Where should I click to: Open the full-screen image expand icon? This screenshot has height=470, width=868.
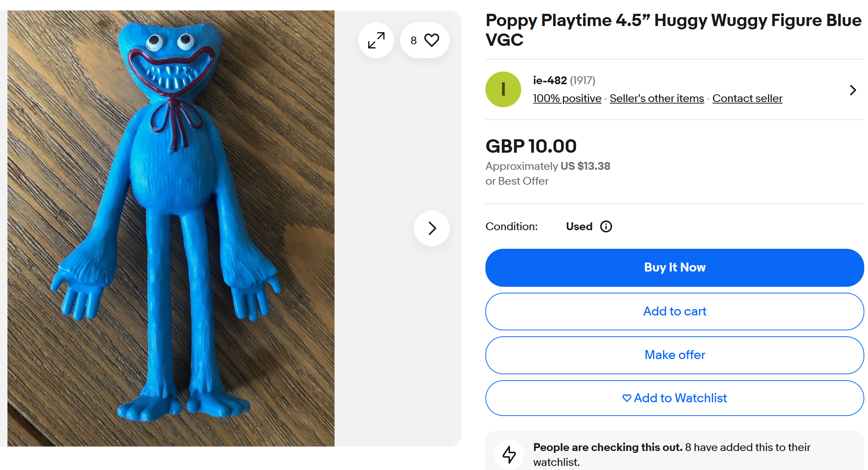[376, 40]
